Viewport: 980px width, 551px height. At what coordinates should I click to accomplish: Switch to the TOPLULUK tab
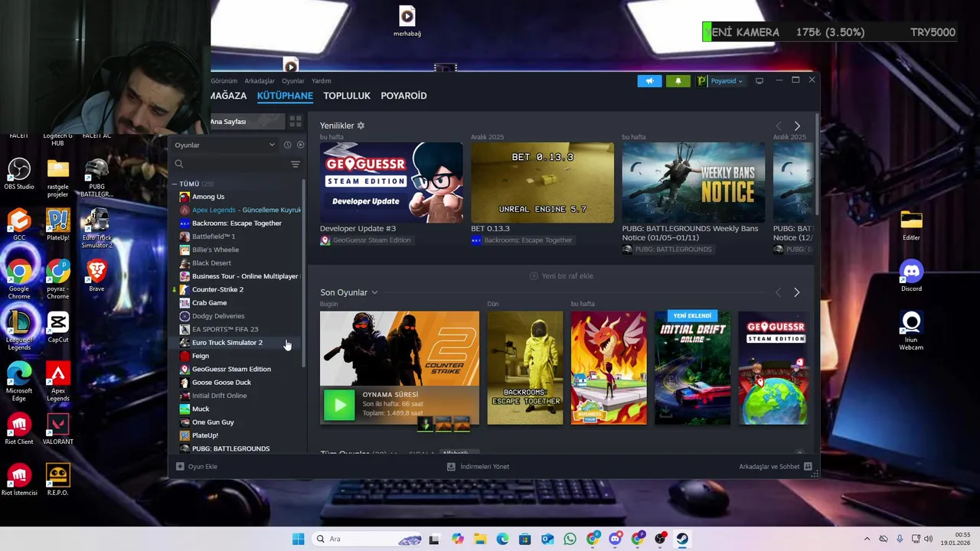click(x=347, y=96)
